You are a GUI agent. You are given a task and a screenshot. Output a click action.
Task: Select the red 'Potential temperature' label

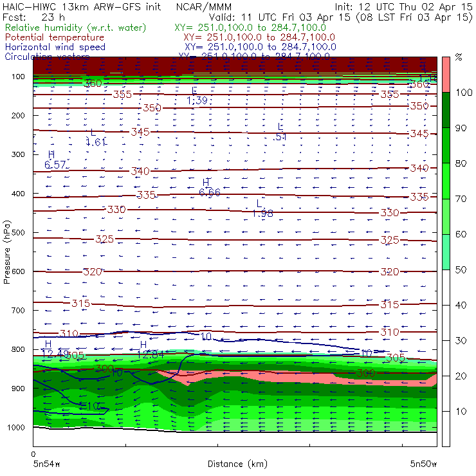(x=55, y=37)
